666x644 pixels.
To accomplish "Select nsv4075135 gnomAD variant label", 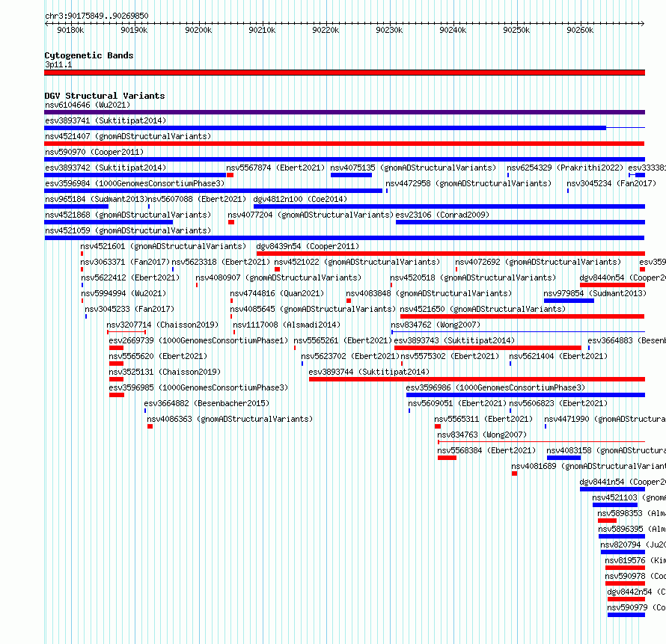I will [x=413, y=168].
